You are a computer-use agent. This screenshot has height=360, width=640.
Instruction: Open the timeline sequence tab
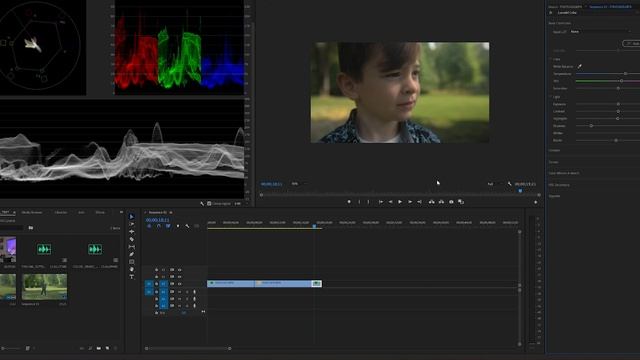[158, 213]
